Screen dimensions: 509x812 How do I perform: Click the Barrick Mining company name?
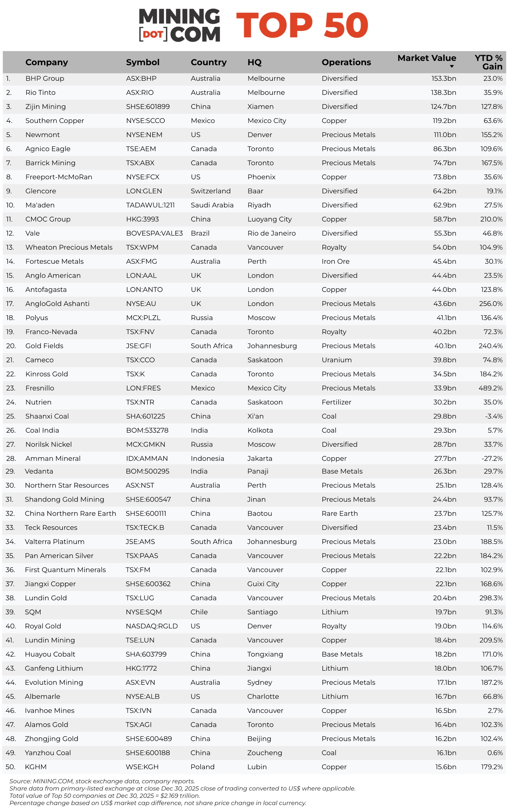coord(50,163)
